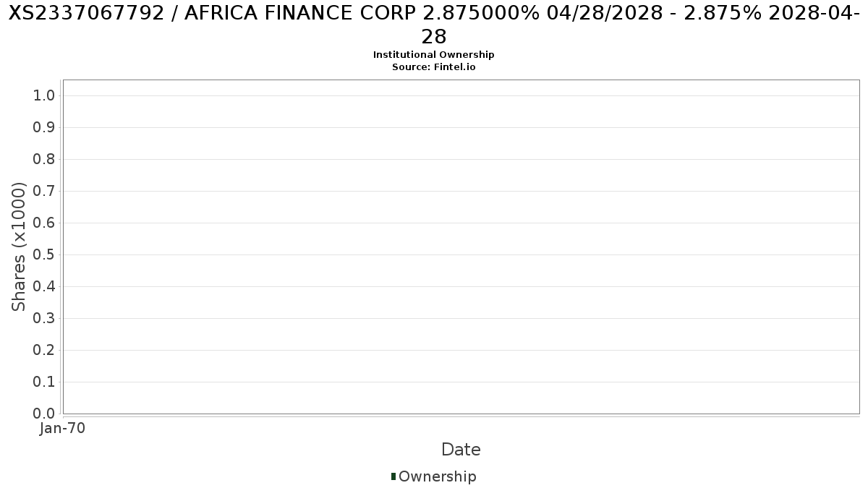This screenshot has height=488, width=868.
Task: Click the XS2337067792 Africa Finance Corp chart title
Action: (x=434, y=24)
